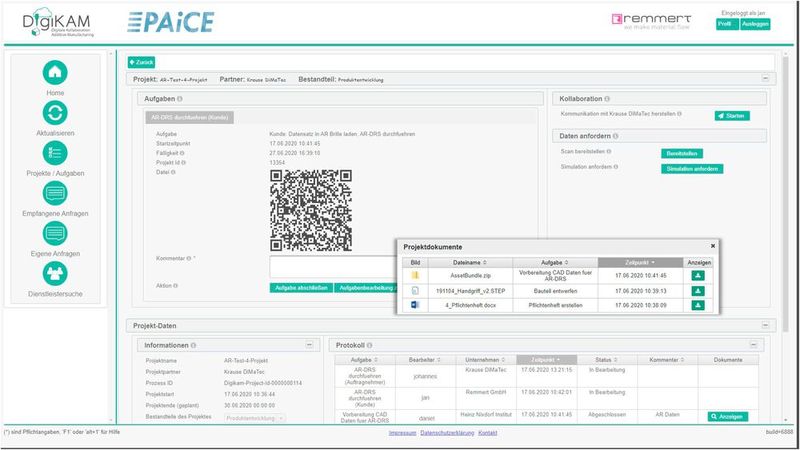The image size is (800, 450).
Task: Open the Dienstleistersuche icon
Action: (55, 274)
